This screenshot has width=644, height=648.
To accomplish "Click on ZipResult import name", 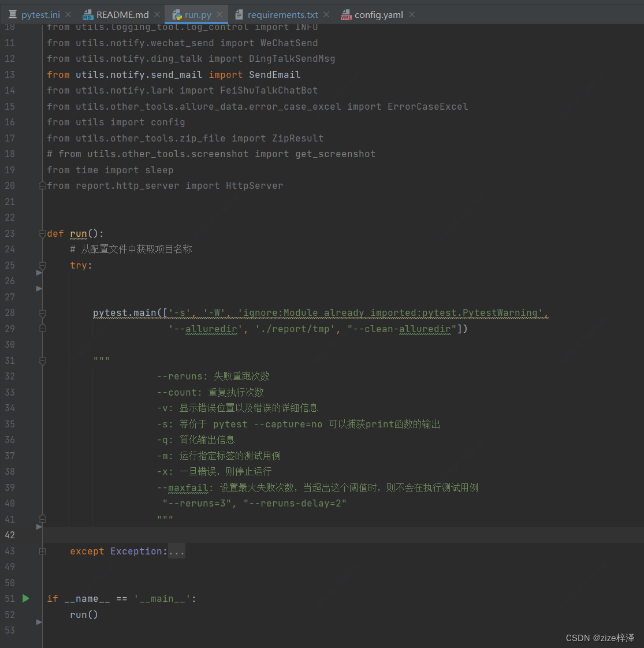I will click(x=297, y=139).
